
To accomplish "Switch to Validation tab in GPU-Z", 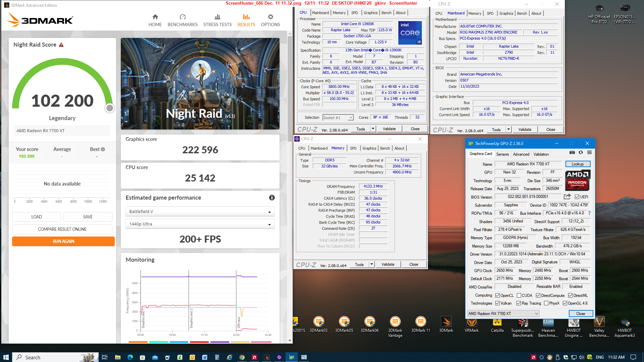I will tap(541, 154).
